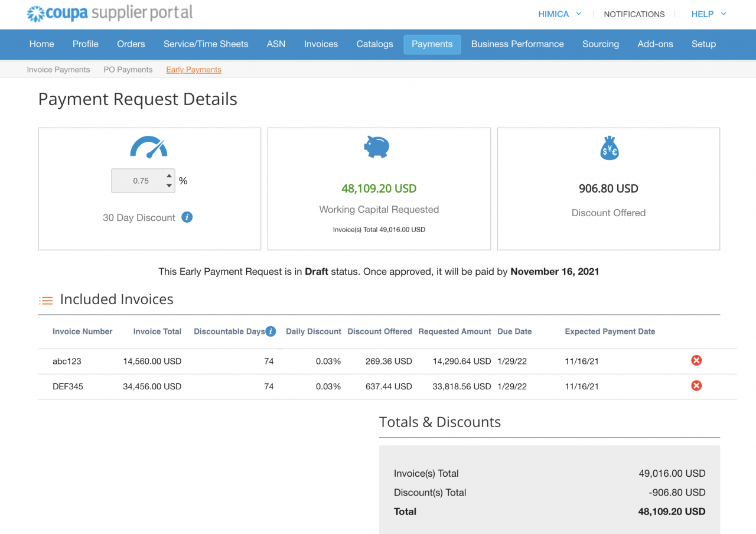Open NOTIFICATIONS

[634, 14]
